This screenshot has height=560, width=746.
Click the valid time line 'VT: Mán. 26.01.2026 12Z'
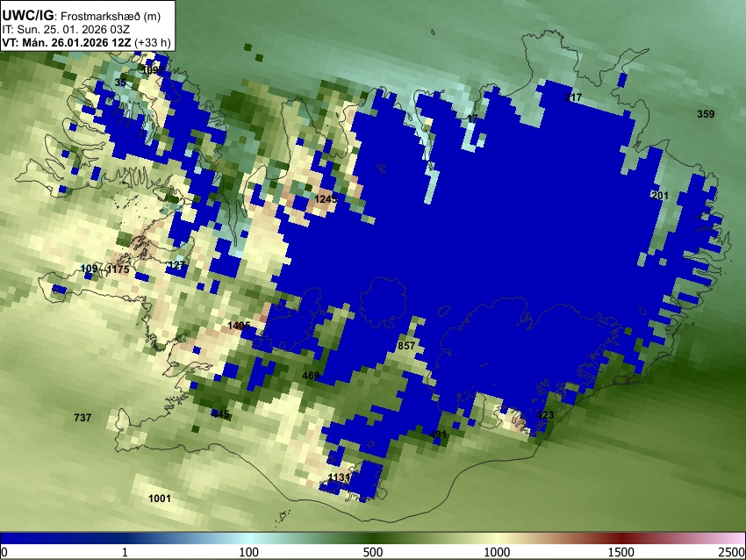pos(66,42)
